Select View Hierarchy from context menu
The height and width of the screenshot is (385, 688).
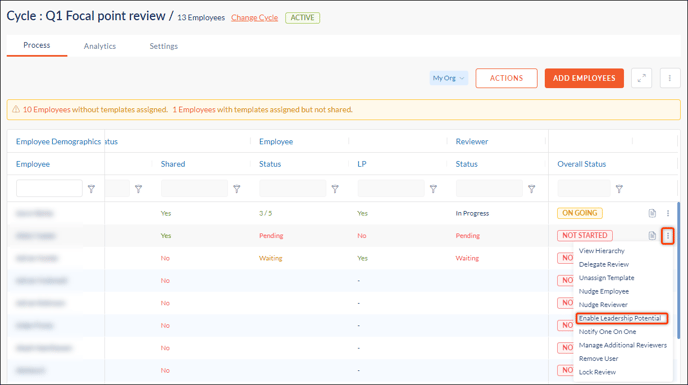click(x=602, y=251)
